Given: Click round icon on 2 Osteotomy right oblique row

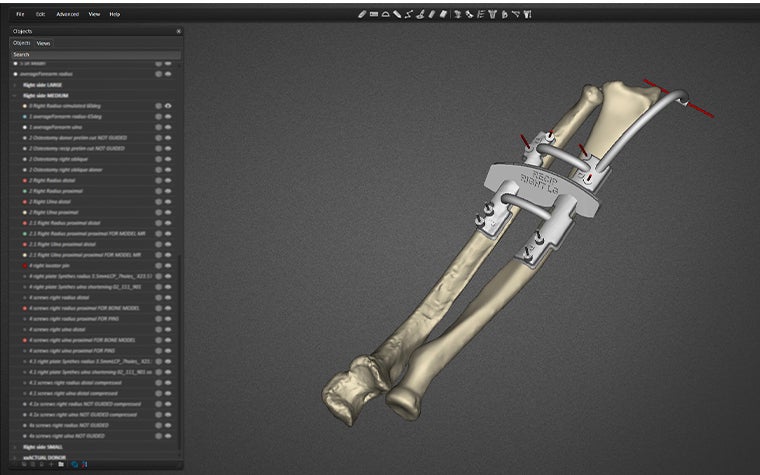Looking at the screenshot, I should click(x=158, y=159).
